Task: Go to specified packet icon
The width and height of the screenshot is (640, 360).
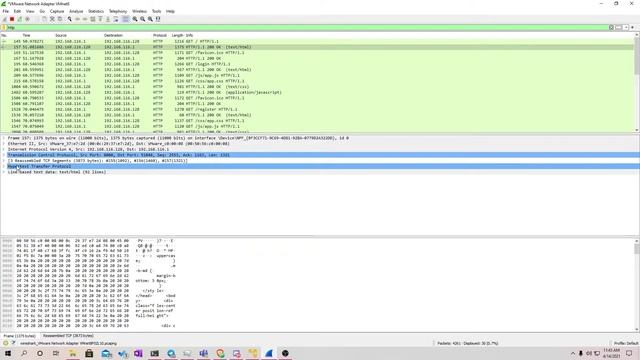Action: click(93, 19)
